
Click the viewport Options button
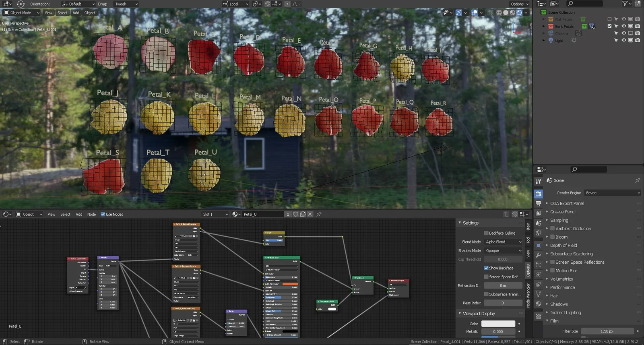point(519,4)
